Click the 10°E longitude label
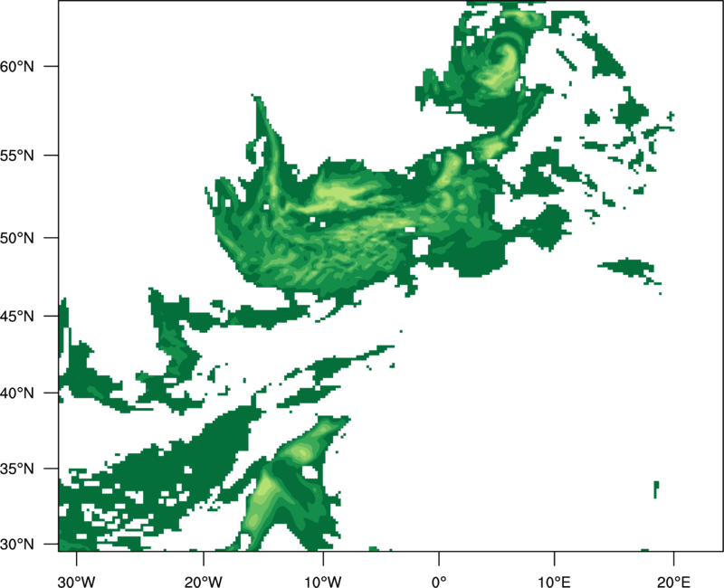This screenshot has height=588, width=724. coord(554,582)
